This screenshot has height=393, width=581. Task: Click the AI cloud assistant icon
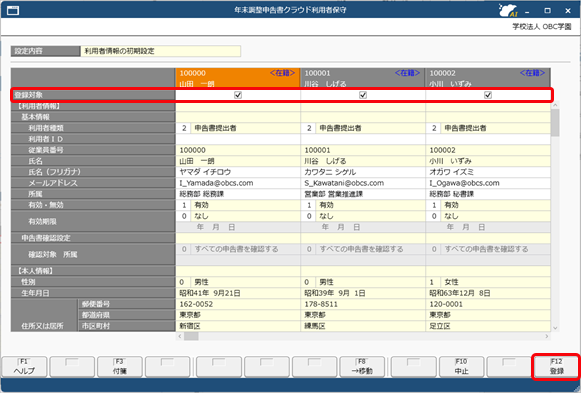(x=508, y=10)
